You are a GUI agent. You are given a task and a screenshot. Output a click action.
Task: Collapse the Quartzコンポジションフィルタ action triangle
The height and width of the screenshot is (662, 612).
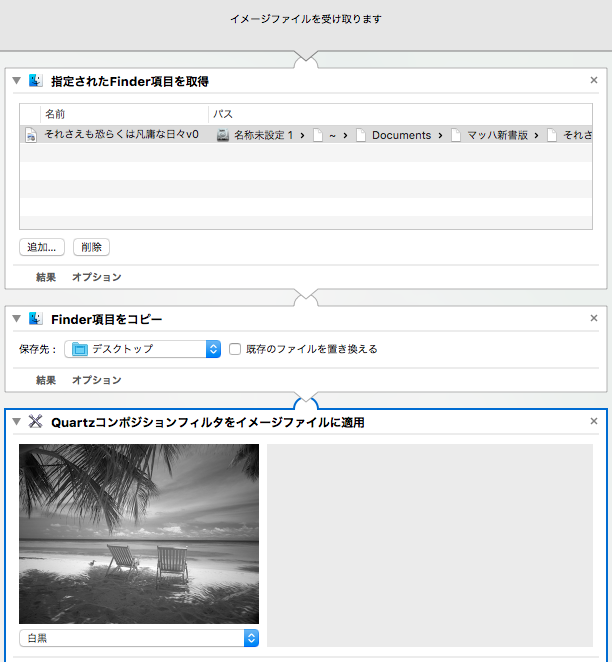tap(16, 422)
